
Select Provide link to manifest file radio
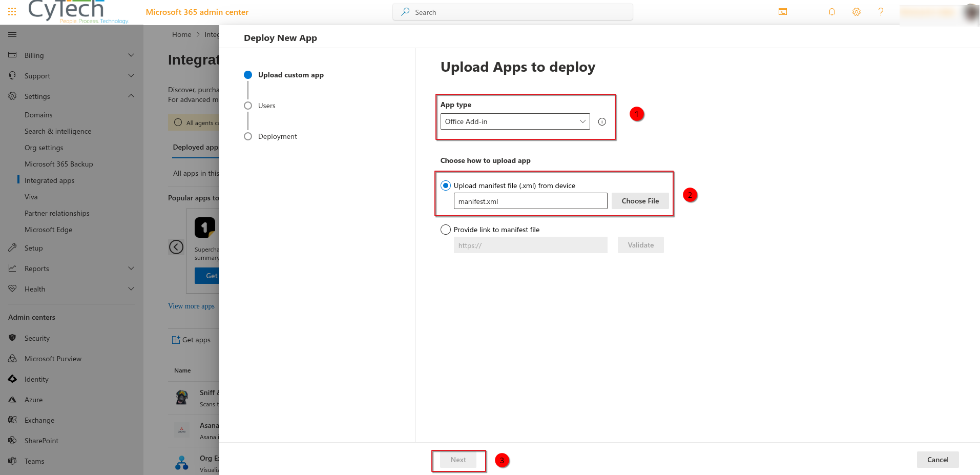(446, 230)
